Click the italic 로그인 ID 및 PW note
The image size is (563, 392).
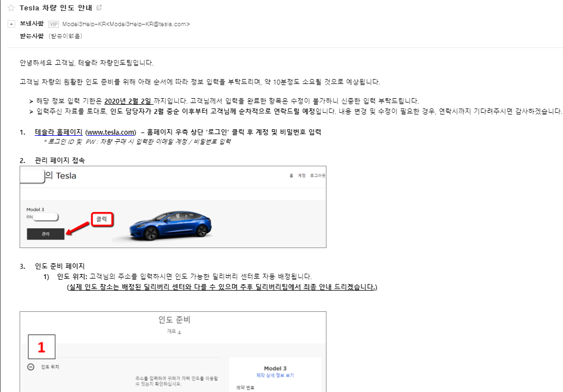click(x=137, y=142)
